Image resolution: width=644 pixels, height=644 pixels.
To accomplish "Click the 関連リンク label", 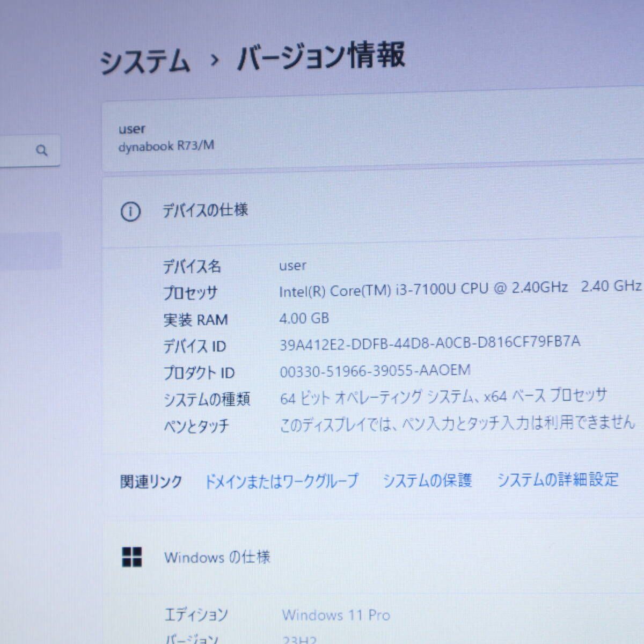I will click(151, 482).
